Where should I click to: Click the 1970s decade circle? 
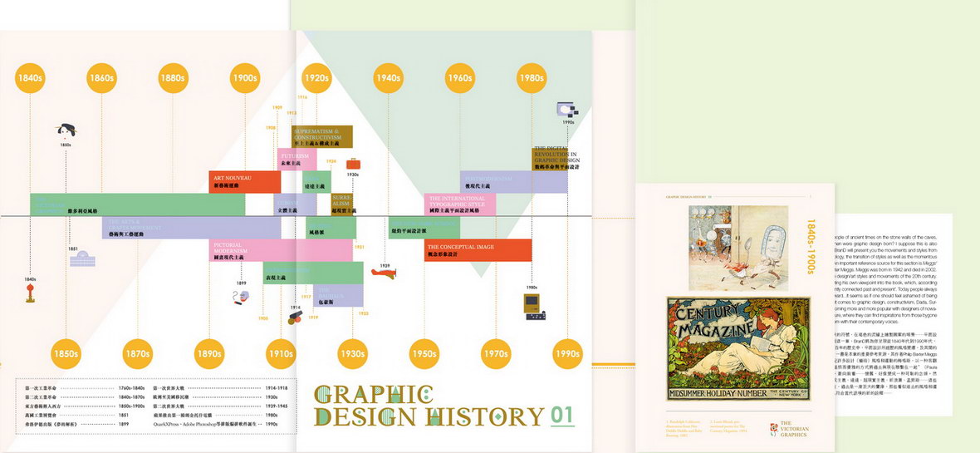pyautogui.click(x=496, y=354)
